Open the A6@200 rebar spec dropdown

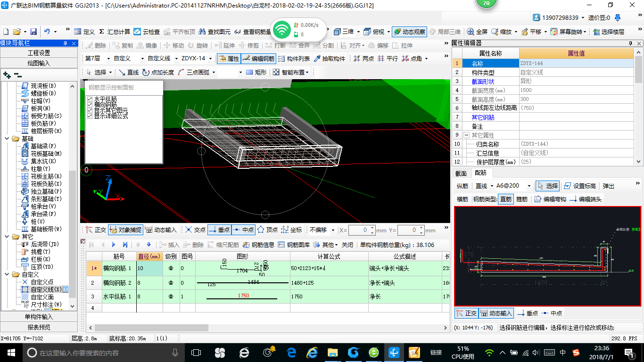pyautogui.click(x=529, y=186)
